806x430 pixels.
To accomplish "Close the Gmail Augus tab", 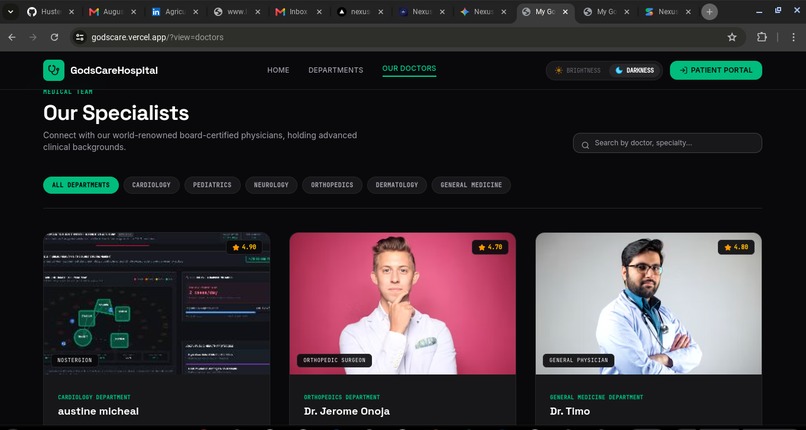I will pyautogui.click(x=133, y=12).
